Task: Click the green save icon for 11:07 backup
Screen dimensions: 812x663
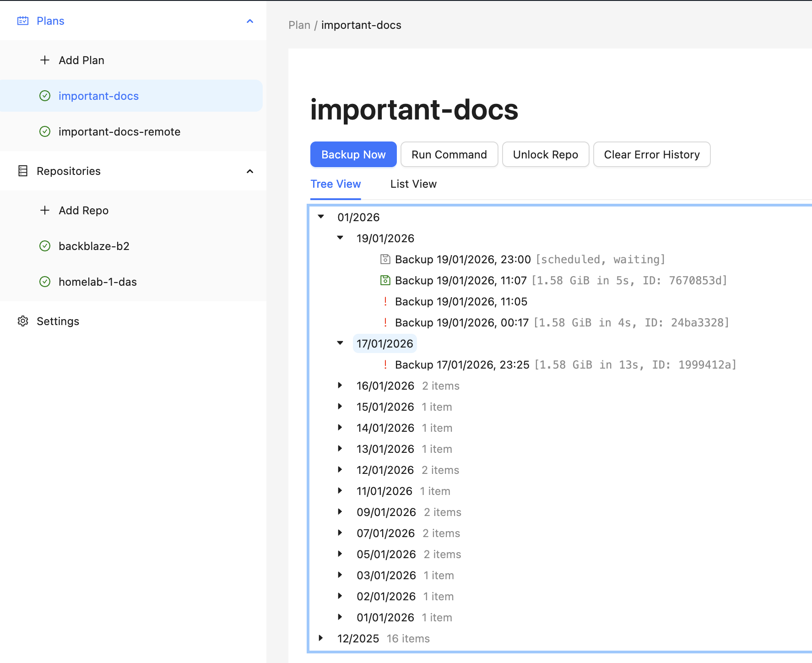Action: point(385,280)
